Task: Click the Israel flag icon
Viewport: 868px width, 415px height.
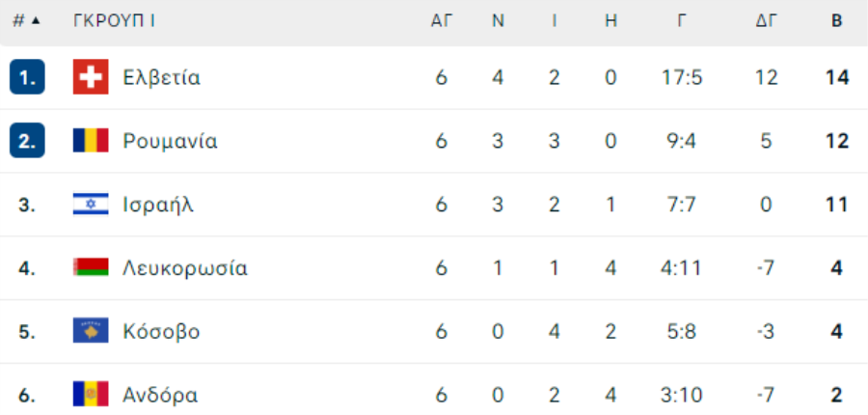Action: [91, 205]
